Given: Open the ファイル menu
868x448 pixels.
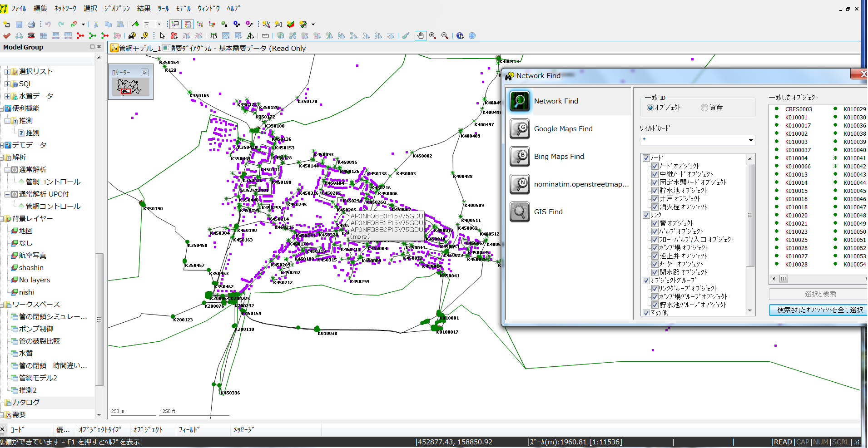Looking at the screenshot, I should coord(19,8).
